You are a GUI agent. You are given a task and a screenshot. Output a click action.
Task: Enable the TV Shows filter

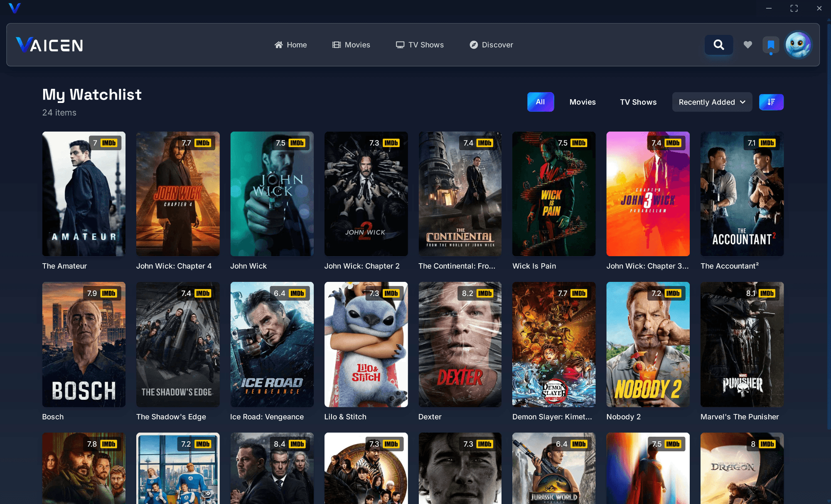tap(638, 102)
